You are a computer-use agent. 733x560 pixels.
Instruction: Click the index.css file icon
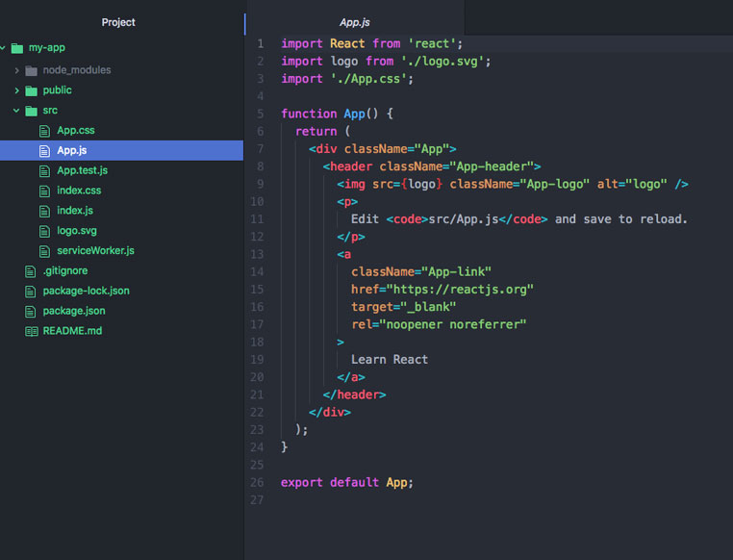pyautogui.click(x=44, y=191)
